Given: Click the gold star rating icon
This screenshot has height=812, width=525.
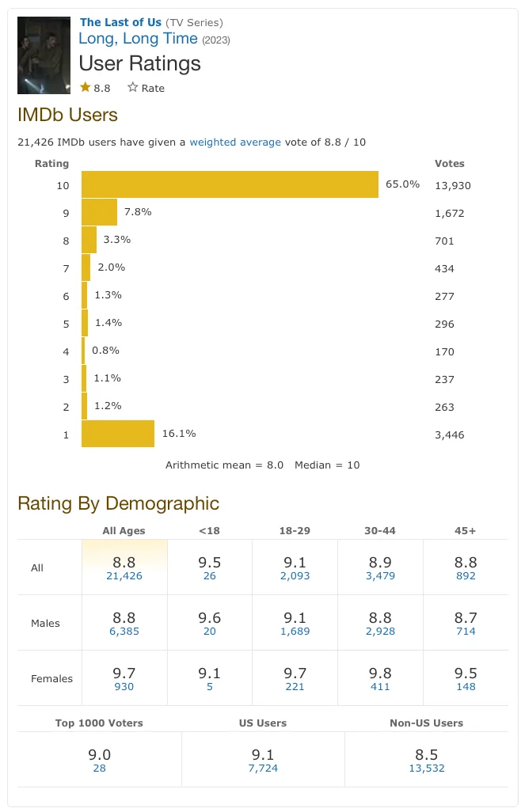Looking at the screenshot, I should [x=86, y=88].
